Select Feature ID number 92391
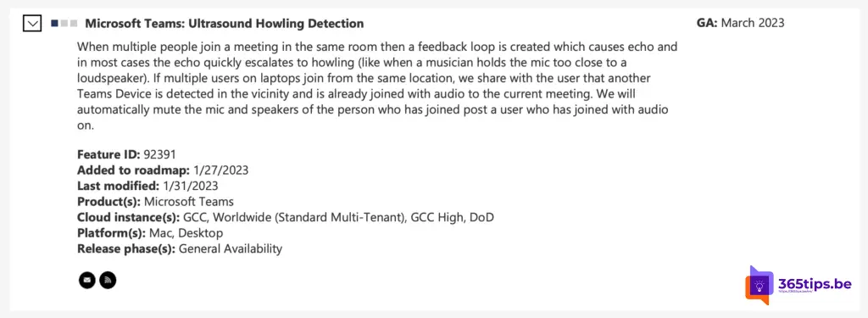Viewport: 868px width, 318px height. tap(159, 154)
